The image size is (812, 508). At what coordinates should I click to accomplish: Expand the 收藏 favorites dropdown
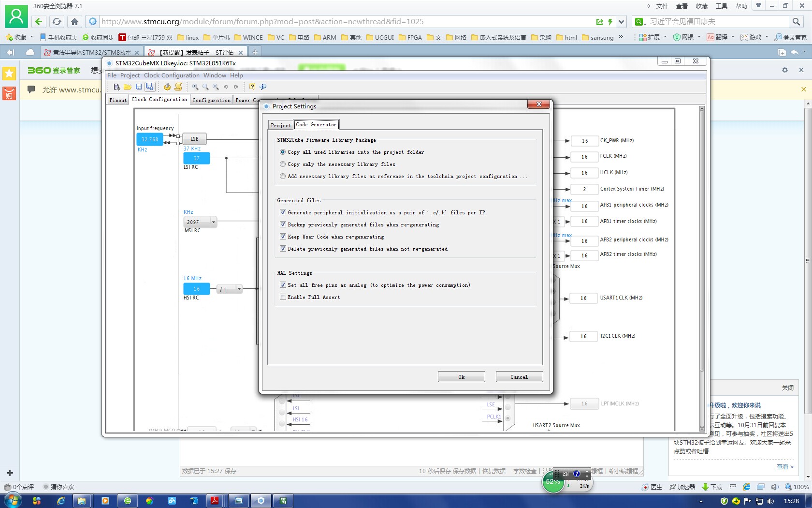32,37
